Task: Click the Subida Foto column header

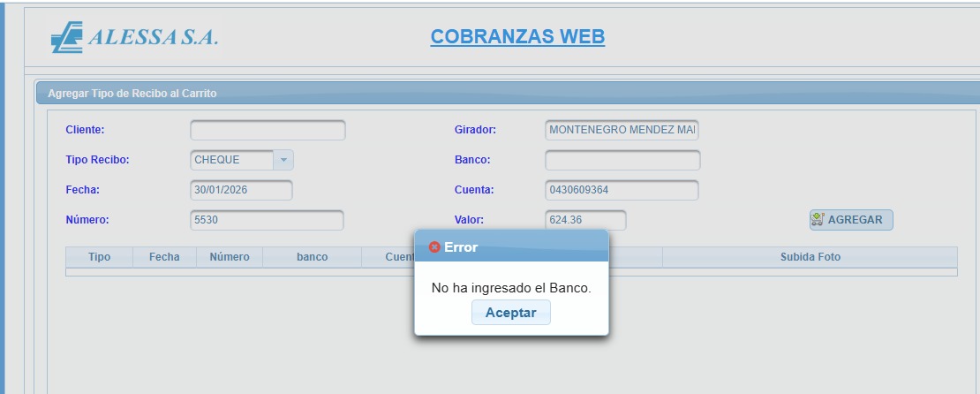Action: coord(810,257)
